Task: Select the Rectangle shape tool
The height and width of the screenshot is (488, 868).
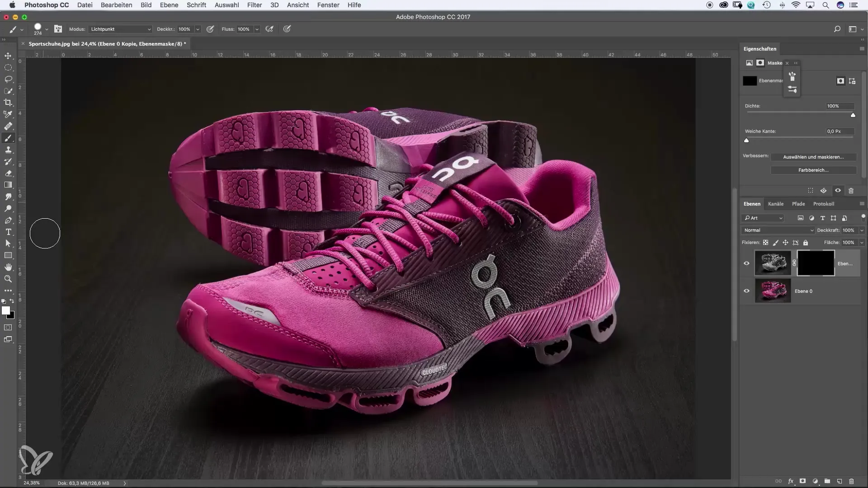Action: [8, 255]
